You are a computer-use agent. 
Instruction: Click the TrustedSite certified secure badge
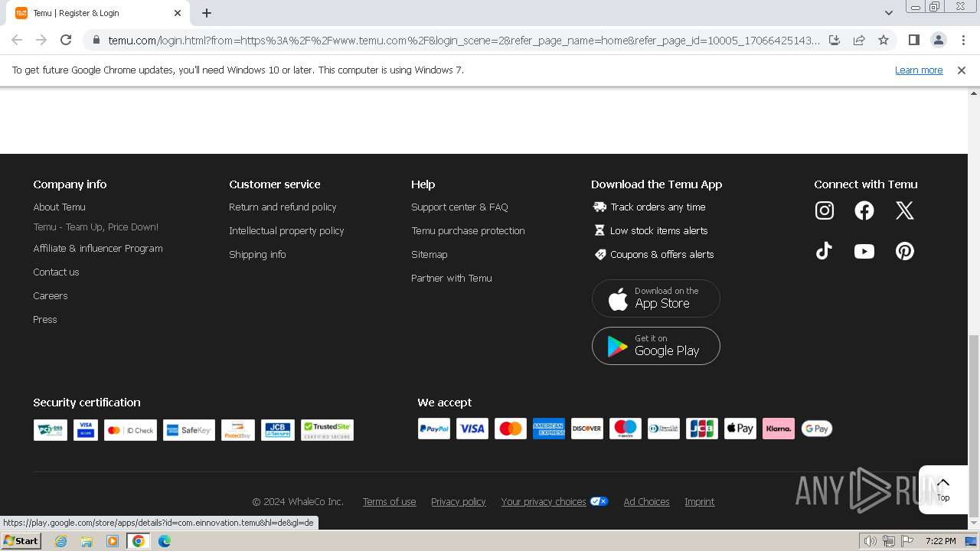coord(328,430)
